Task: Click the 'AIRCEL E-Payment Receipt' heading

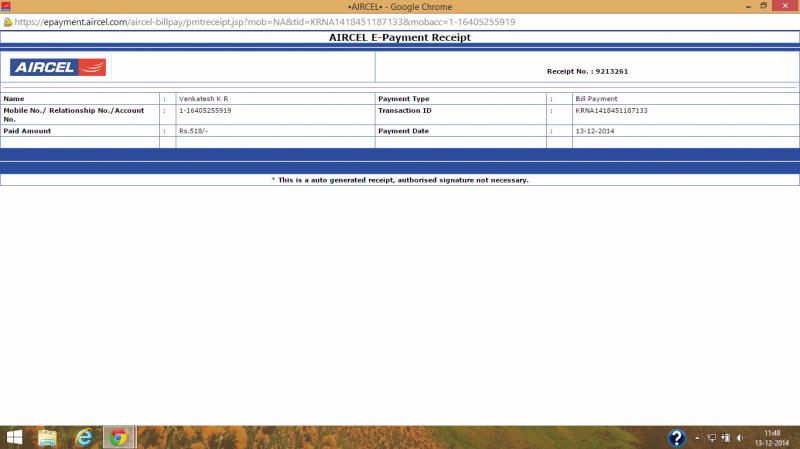Action: point(400,37)
